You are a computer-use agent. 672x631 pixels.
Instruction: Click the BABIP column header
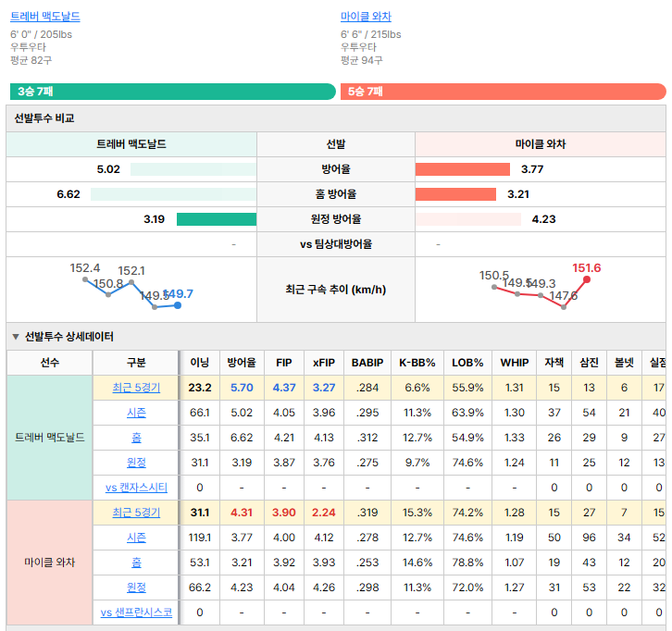click(367, 363)
